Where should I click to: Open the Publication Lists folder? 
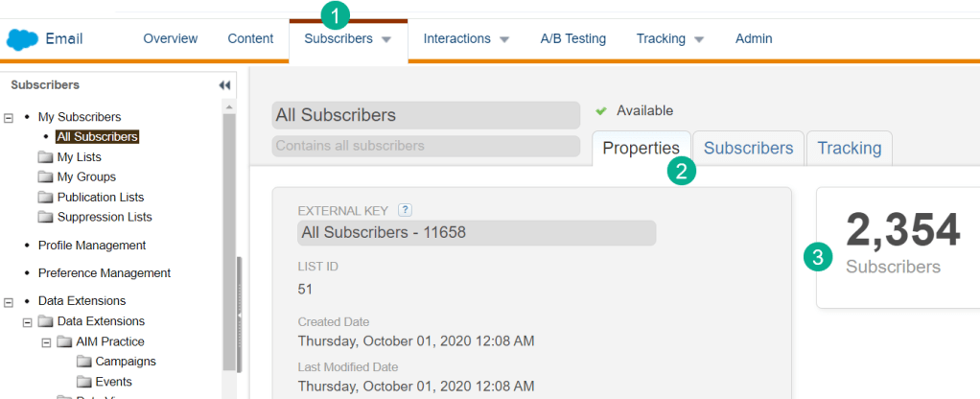(100, 198)
